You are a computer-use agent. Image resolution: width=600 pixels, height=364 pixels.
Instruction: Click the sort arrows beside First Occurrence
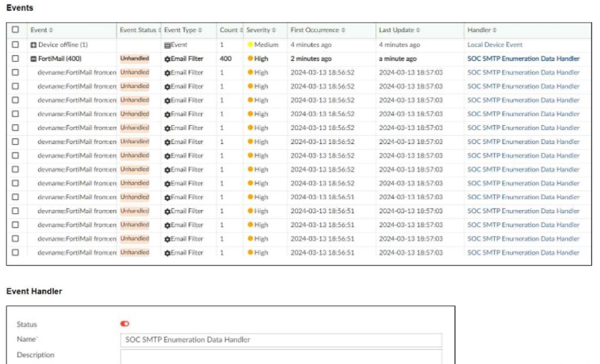point(343,31)
